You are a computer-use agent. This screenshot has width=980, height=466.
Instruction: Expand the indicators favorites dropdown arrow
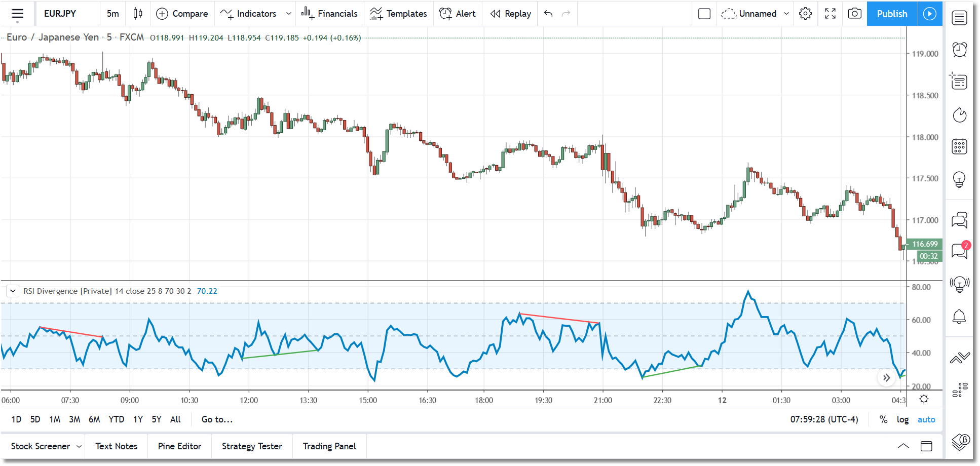click(x=289, y=14)
